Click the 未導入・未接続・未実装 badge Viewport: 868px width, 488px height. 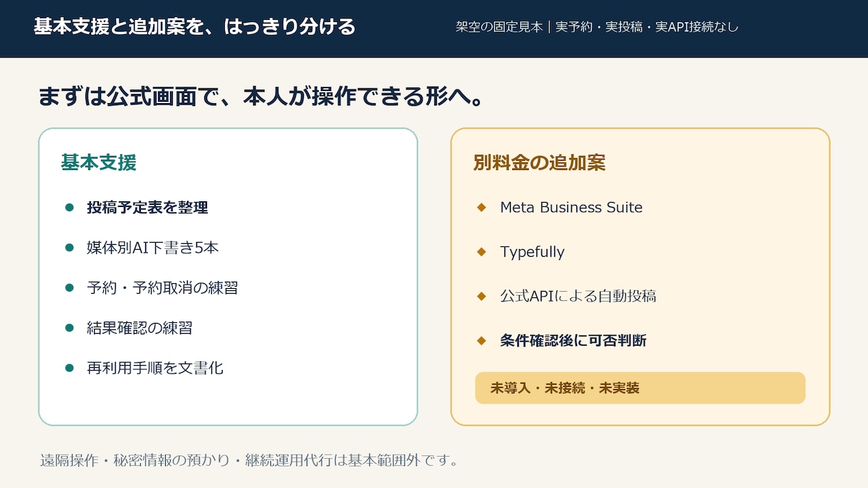click(x=640, y=388)
